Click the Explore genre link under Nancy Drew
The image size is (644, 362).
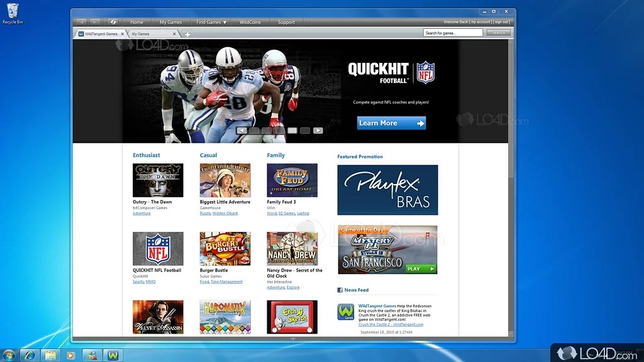click(x=293, y=287)
